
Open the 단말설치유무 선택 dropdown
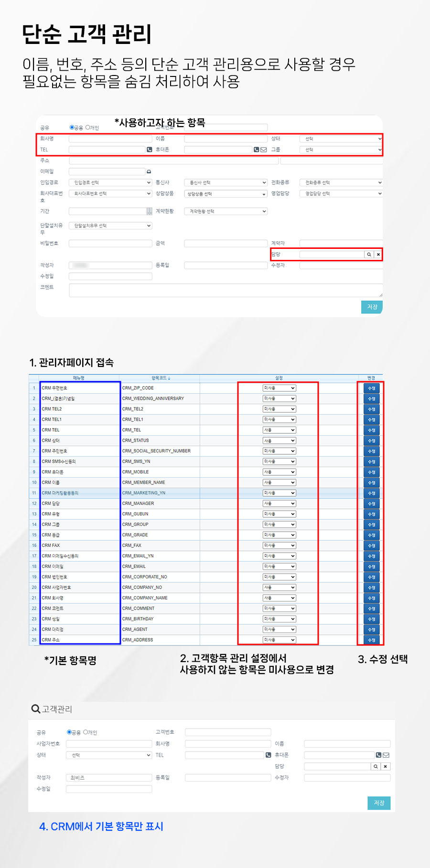[110, 225]
